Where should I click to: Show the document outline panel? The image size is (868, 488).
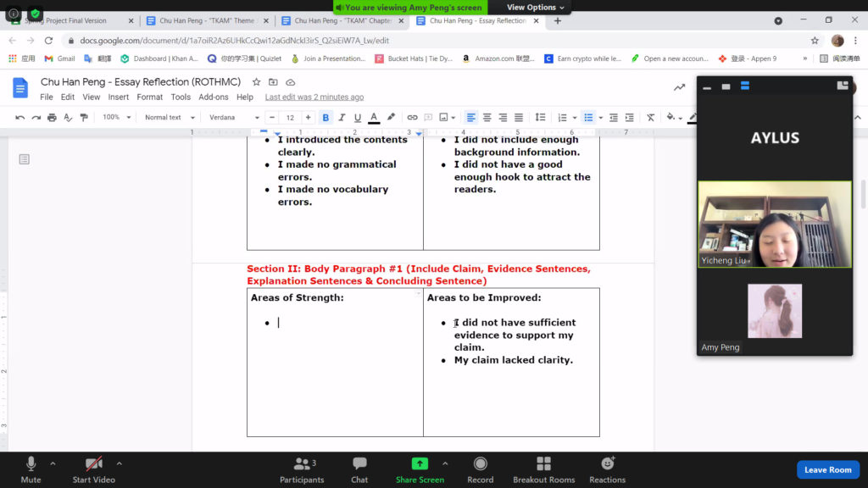point(25,159)
